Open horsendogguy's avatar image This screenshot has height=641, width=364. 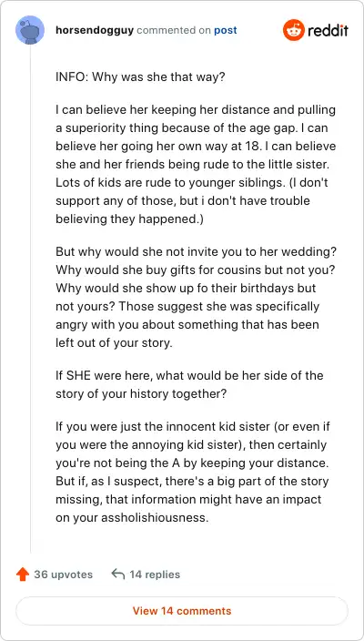[x=30, y=30]
